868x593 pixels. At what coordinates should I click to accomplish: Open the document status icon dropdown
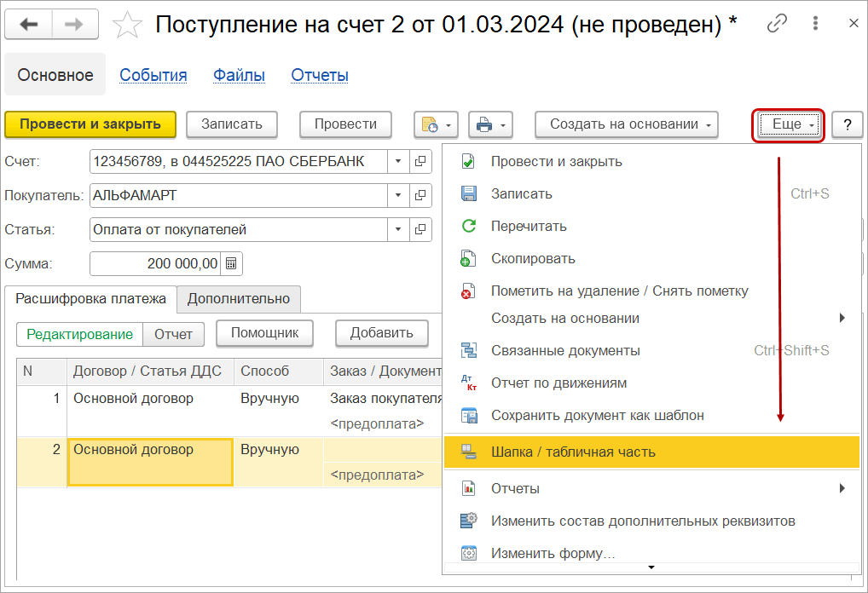[436, 124]
